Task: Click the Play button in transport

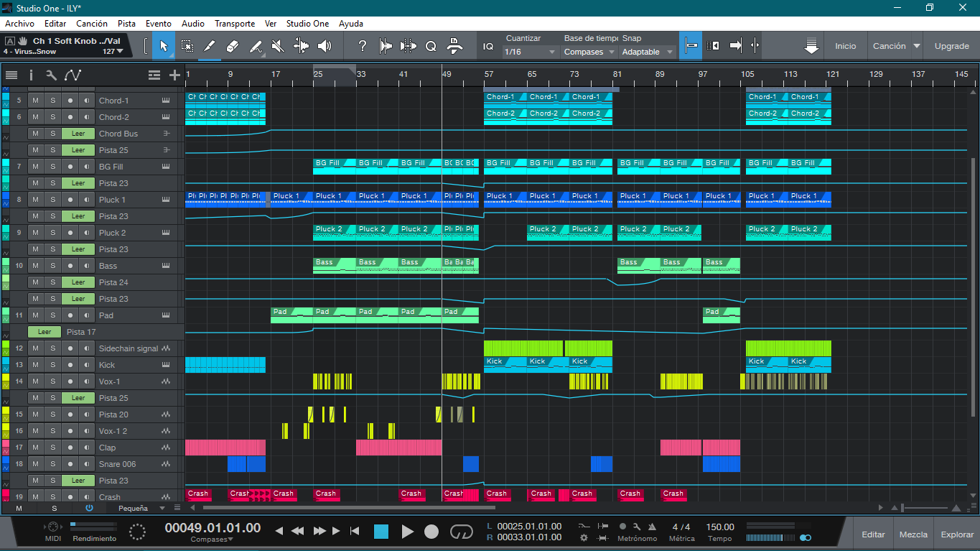Action: point(407,532)
